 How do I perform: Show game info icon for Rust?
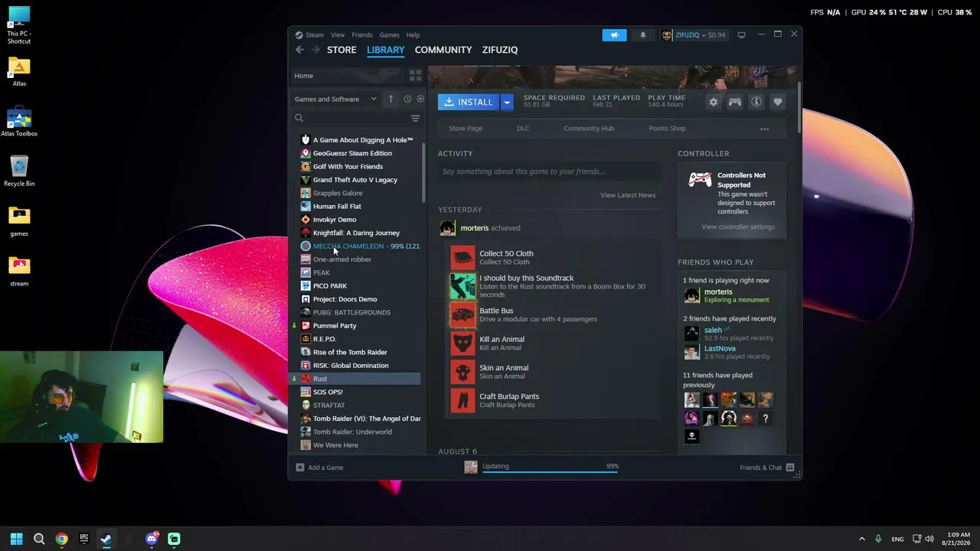coord(756,102)
